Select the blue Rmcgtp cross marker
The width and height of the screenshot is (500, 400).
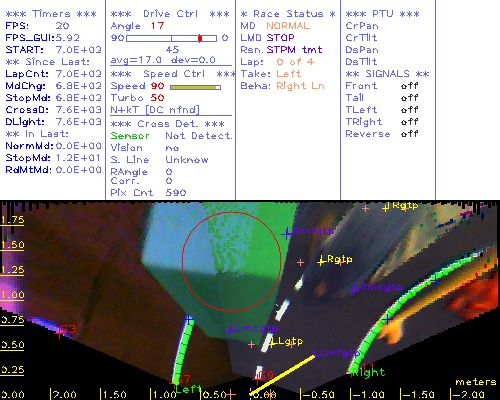point(354,289)
